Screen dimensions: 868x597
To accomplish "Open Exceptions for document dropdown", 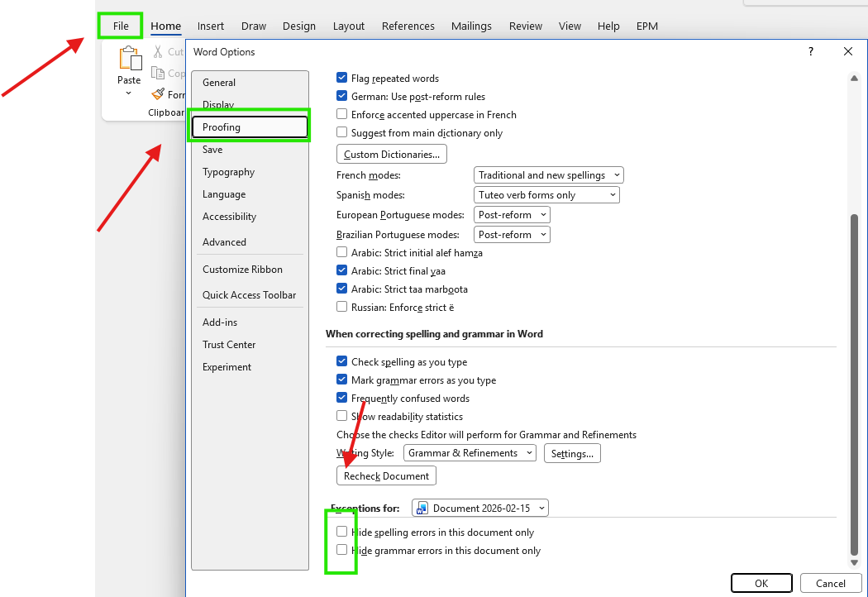I will (480, 508).
